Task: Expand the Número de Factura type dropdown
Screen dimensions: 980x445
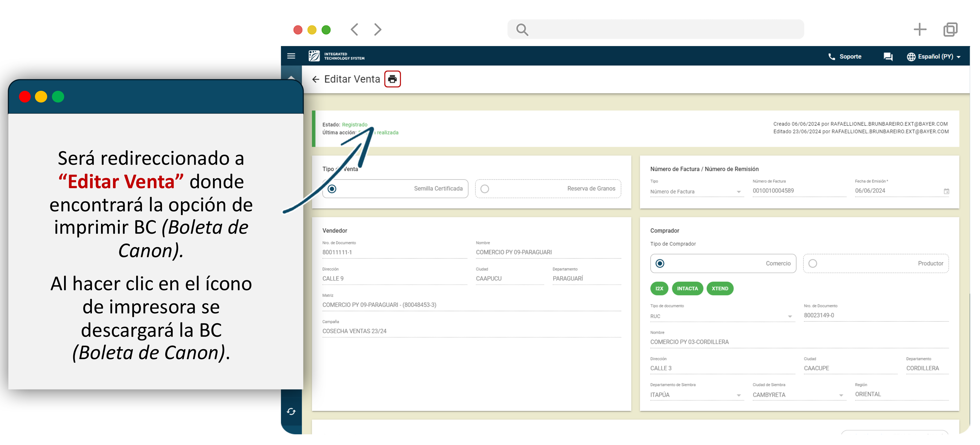Action: coord(738,192)
